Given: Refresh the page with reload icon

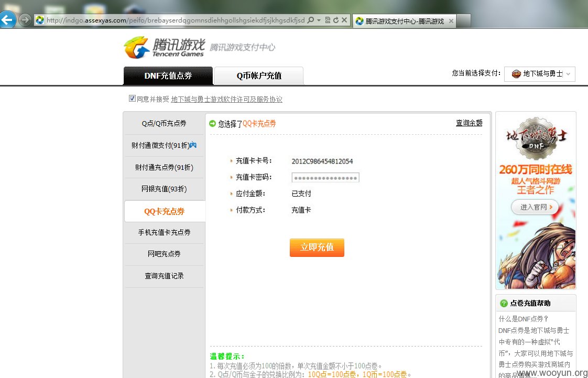Looking at the screenshot, I should point(335,20).
